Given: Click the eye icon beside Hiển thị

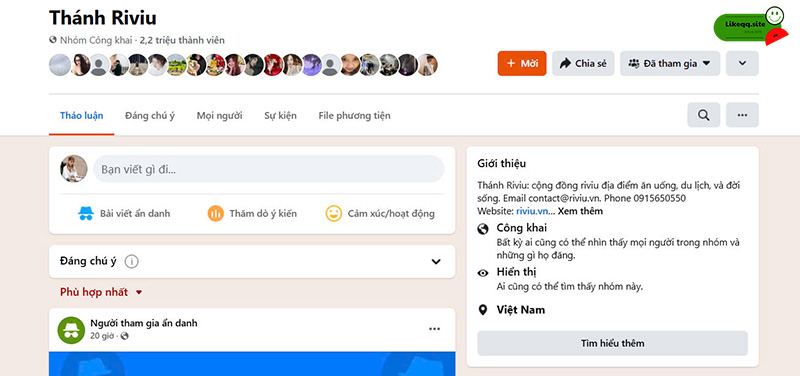Looking at the screenshot, I should (x=483, y=273).
